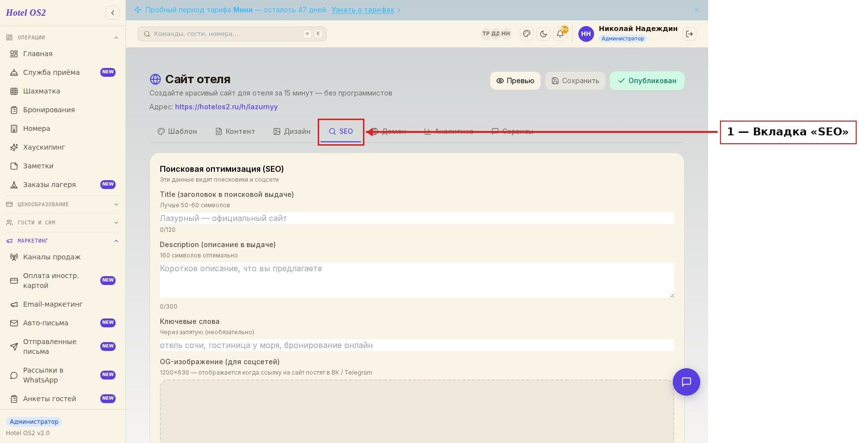Collapse the ОПЕРАЦИИ section
The image size is (868, 443).
pos(62,37)
